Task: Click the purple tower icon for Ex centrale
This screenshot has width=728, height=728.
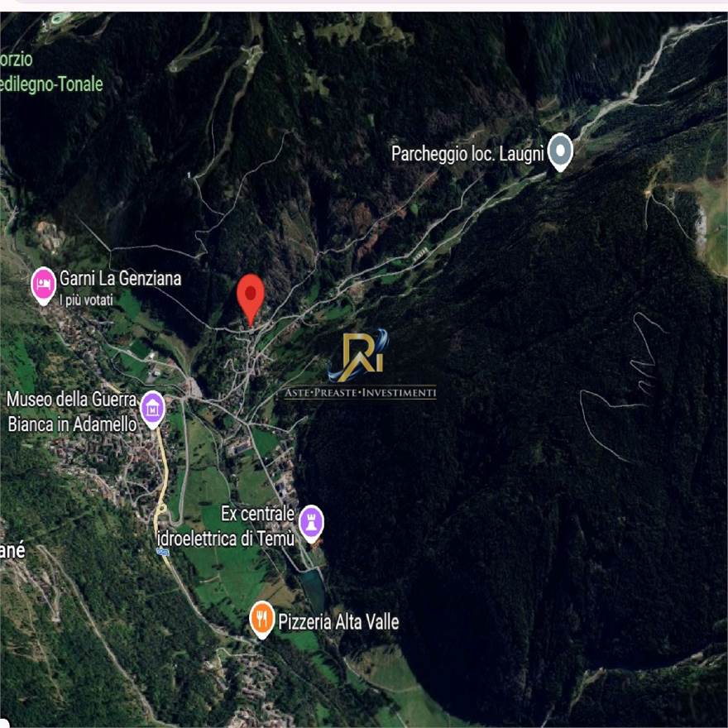Action: (310, 523)
